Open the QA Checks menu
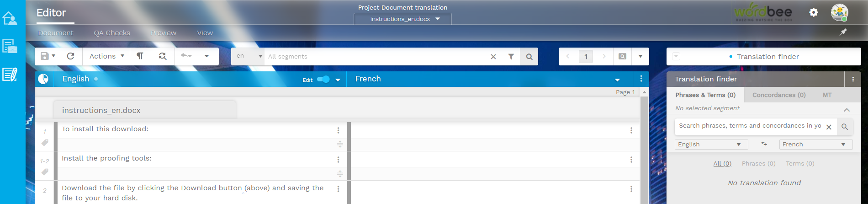The width and height of the screenshot is (868, 204). [x=112, y=33]
